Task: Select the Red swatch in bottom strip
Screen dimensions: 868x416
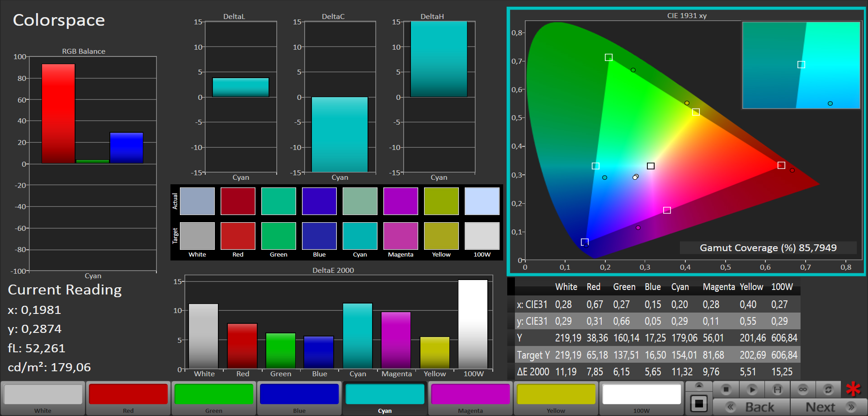Action: pos(128,394)
